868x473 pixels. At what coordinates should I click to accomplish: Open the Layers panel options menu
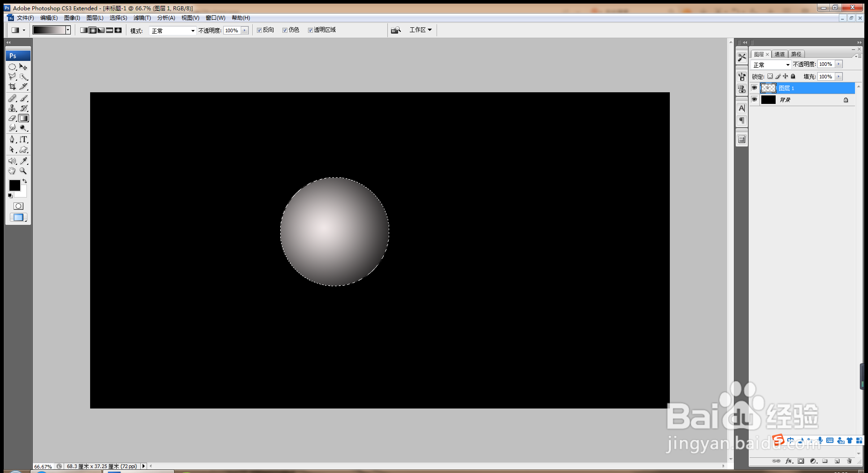coord(858,56)
